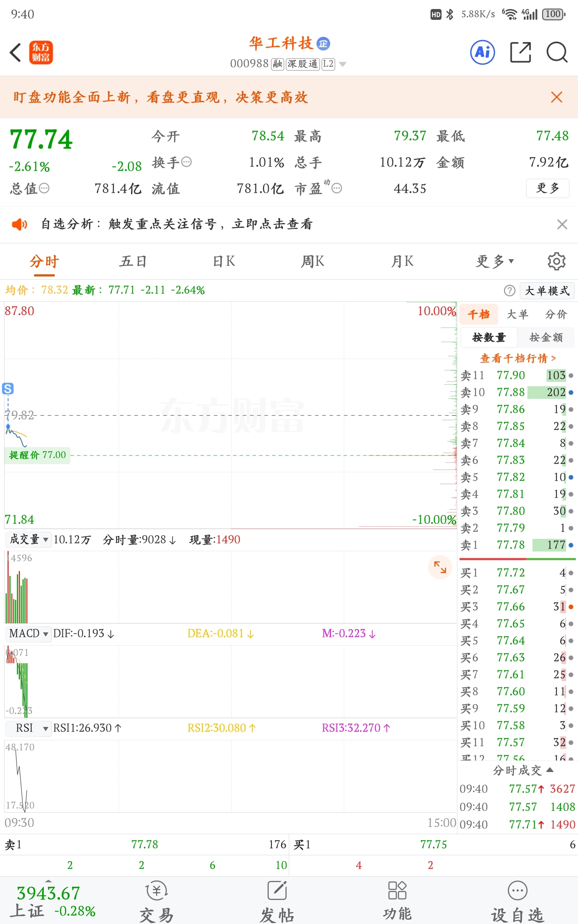Tap the back arrow icon
The height and width of the screenshot is (924, 578).
tap(15, 52)
